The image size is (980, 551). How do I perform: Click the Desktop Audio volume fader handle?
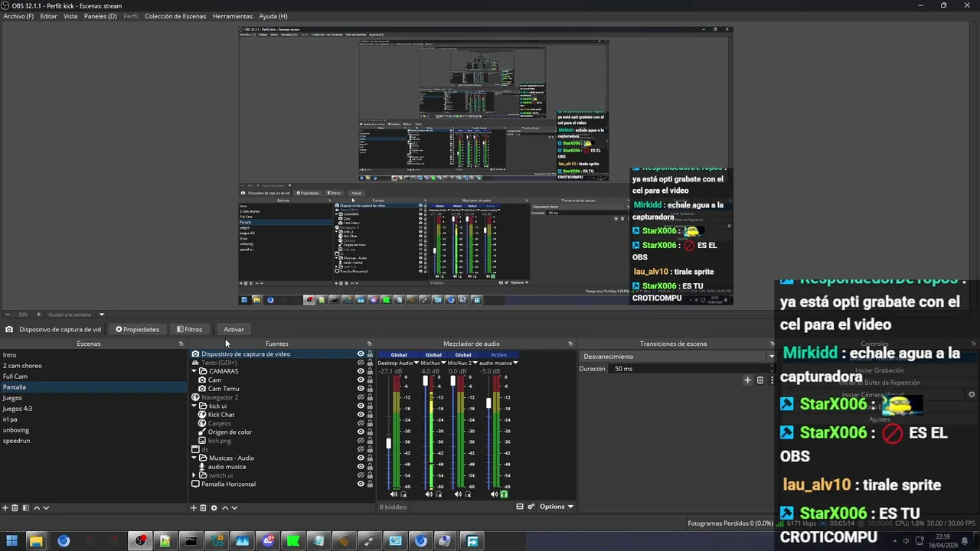tap(389, 443)
